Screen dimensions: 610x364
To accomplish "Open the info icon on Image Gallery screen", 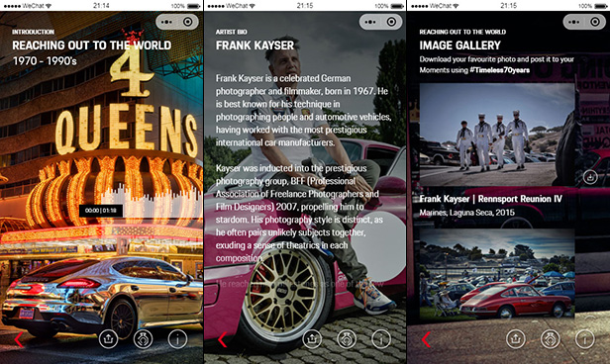I will click(x=584, y=339).
